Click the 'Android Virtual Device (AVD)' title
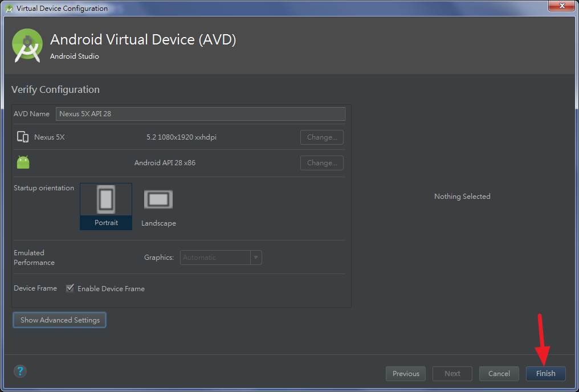 (143, 39)
